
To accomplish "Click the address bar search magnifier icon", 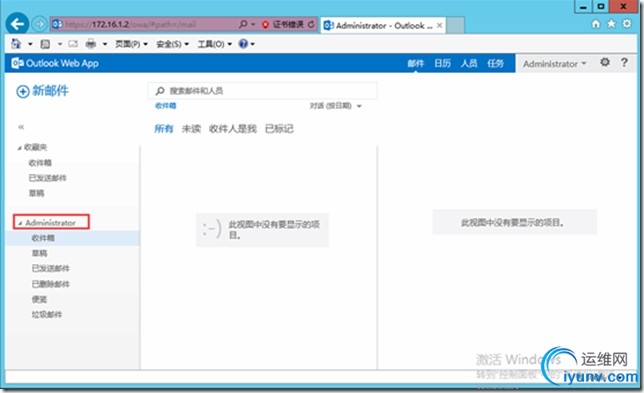I will pos(243,25).
